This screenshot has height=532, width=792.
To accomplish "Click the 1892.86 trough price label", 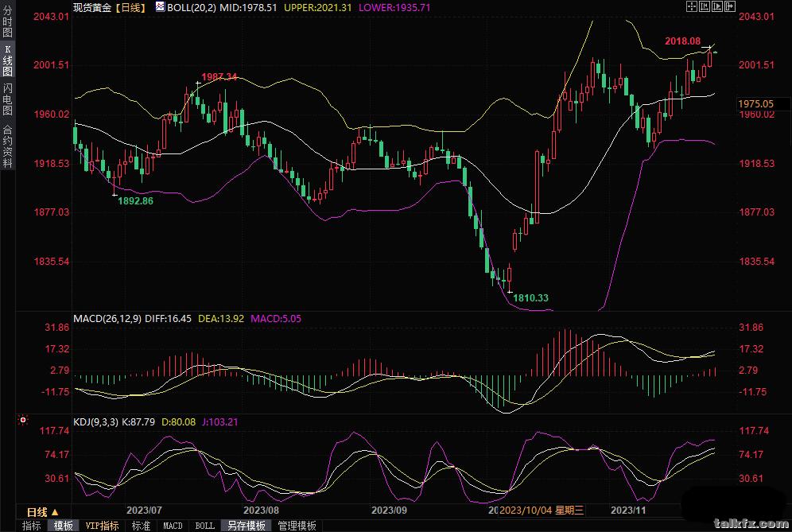I will (x=135, y=201).
